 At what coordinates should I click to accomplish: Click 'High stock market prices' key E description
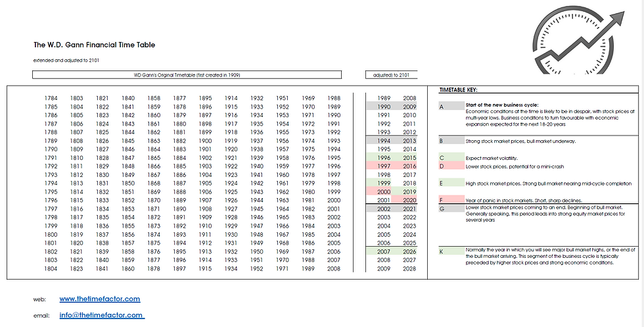click(x=548, y=184)
